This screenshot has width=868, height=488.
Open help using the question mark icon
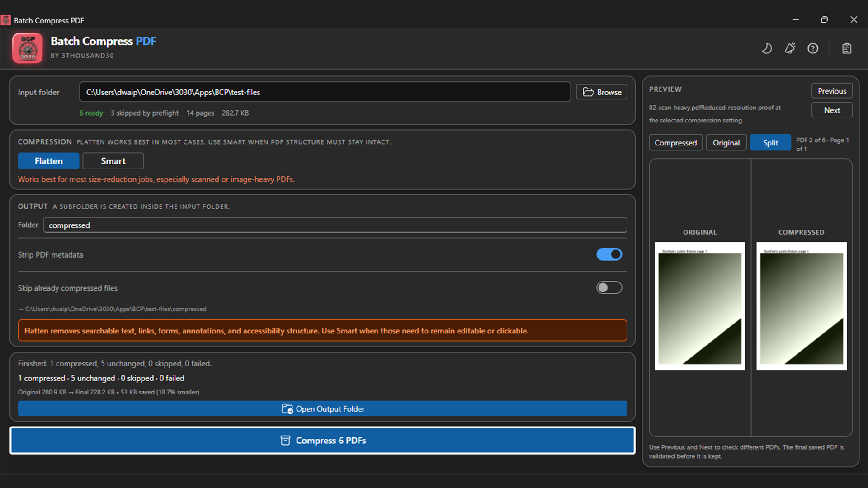coord(813,48)
